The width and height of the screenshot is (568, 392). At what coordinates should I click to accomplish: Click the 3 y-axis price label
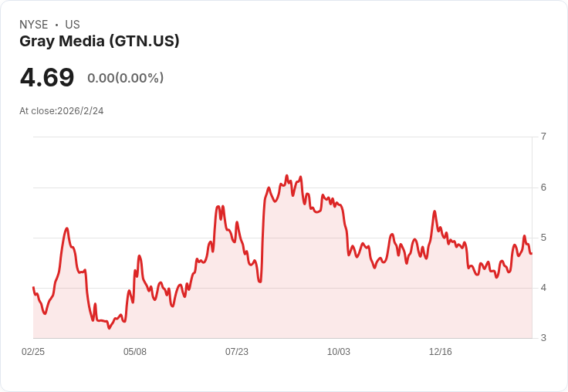point(543,338)
